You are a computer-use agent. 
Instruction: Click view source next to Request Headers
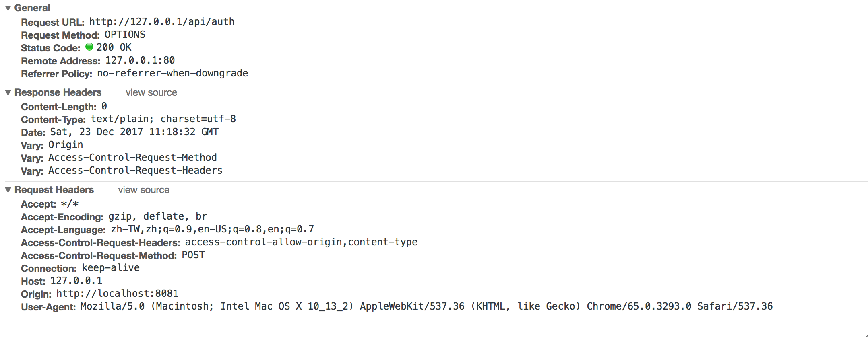click(143, 189)
